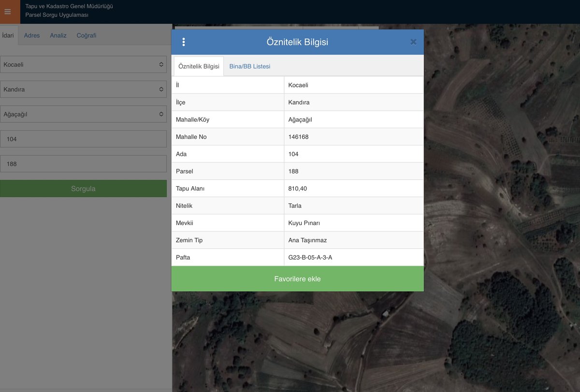Viewport: 580px width, 392px height.
Task: Close the Öznitelik Bilgisi dialog
Action: (x=413, y=42)
